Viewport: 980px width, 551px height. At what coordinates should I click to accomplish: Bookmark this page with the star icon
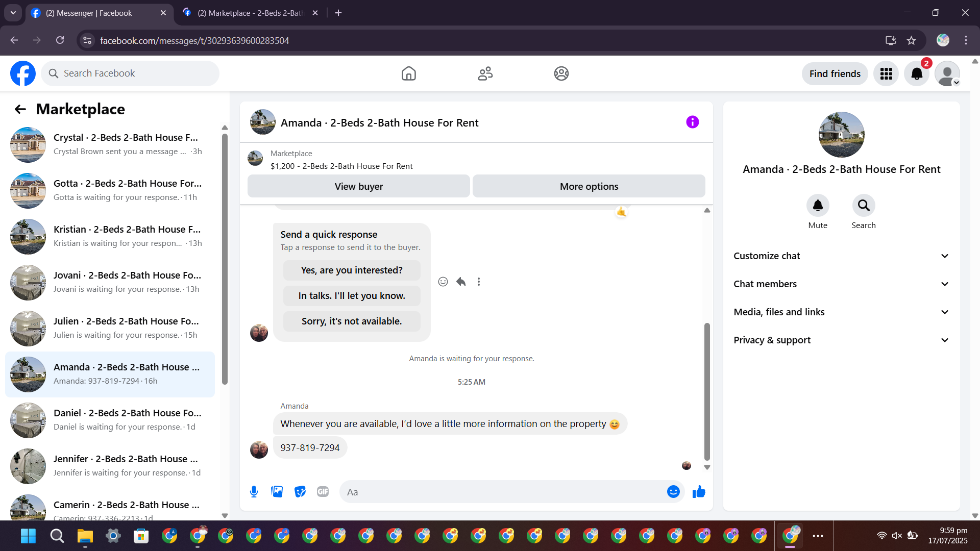912,40
